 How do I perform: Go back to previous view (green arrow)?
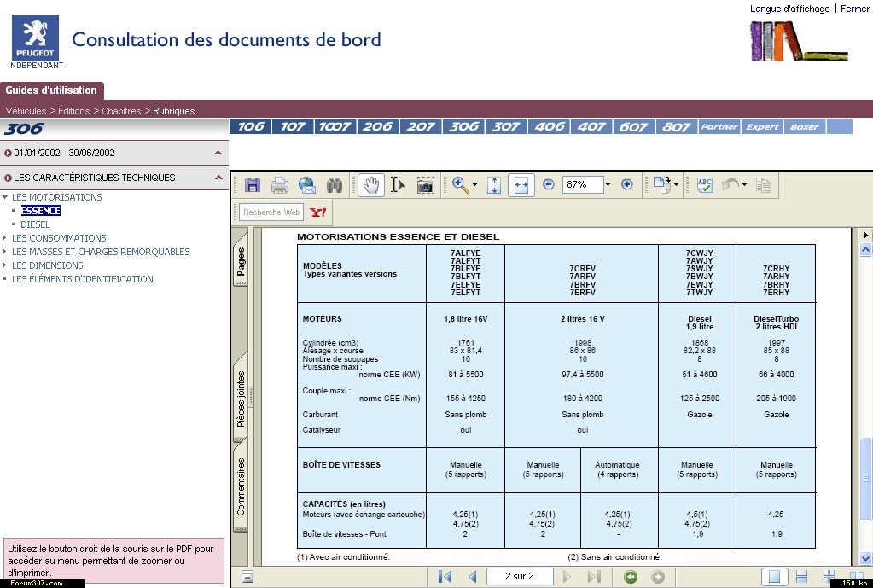[631, 577]
